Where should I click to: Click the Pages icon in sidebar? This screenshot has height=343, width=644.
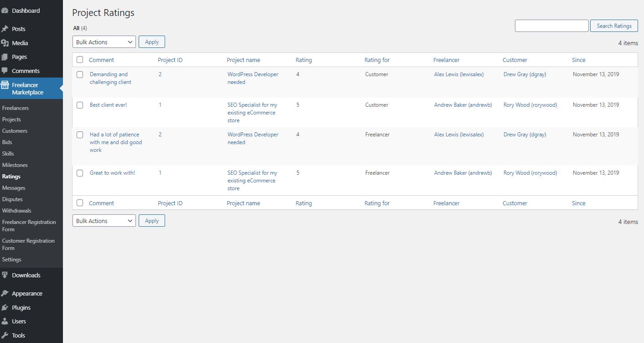tap(5, 57)
